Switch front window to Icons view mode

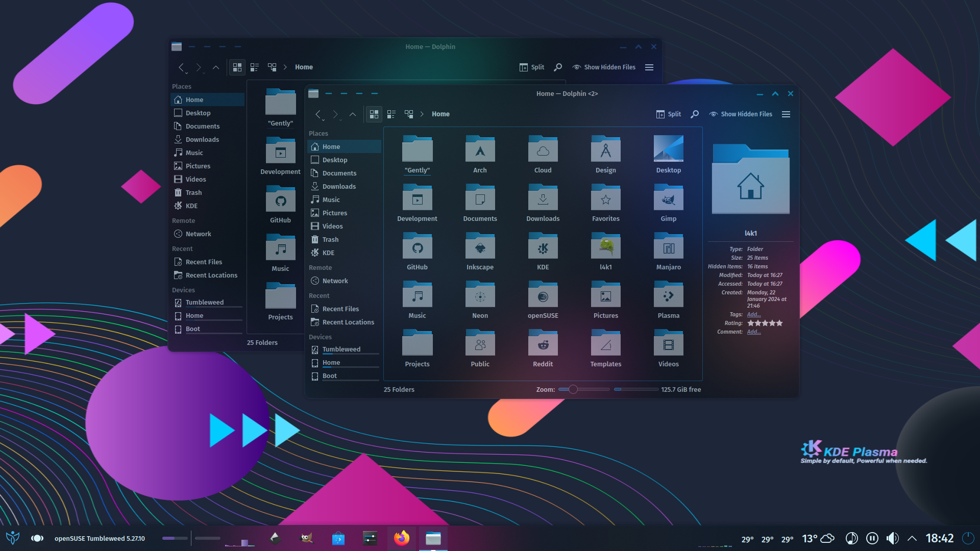coord(374,114)
